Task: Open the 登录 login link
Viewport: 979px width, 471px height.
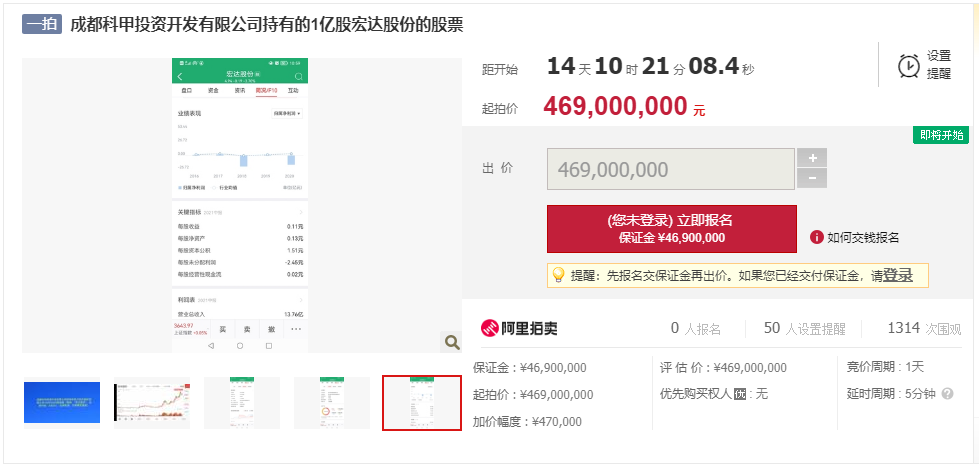Action: (897, 275)
